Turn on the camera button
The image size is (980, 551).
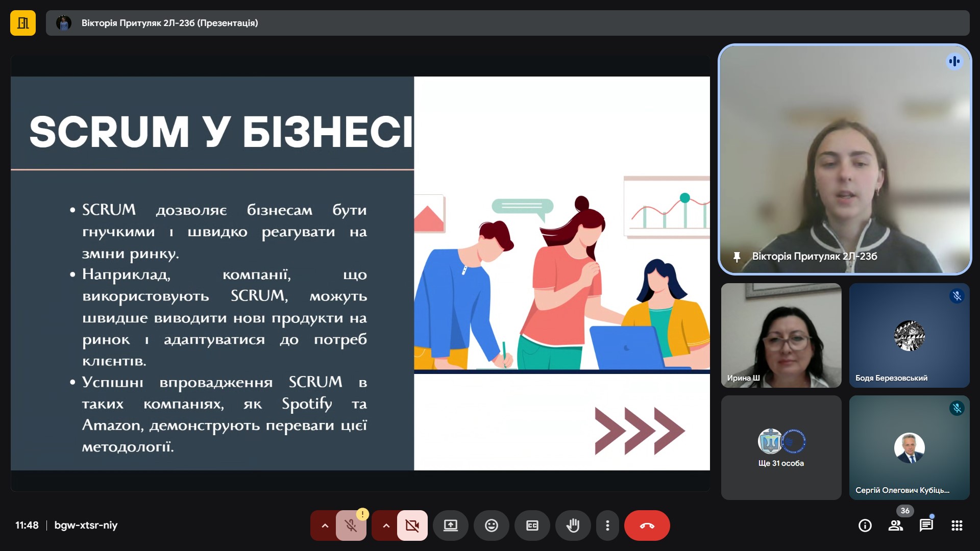coord(412,525)
